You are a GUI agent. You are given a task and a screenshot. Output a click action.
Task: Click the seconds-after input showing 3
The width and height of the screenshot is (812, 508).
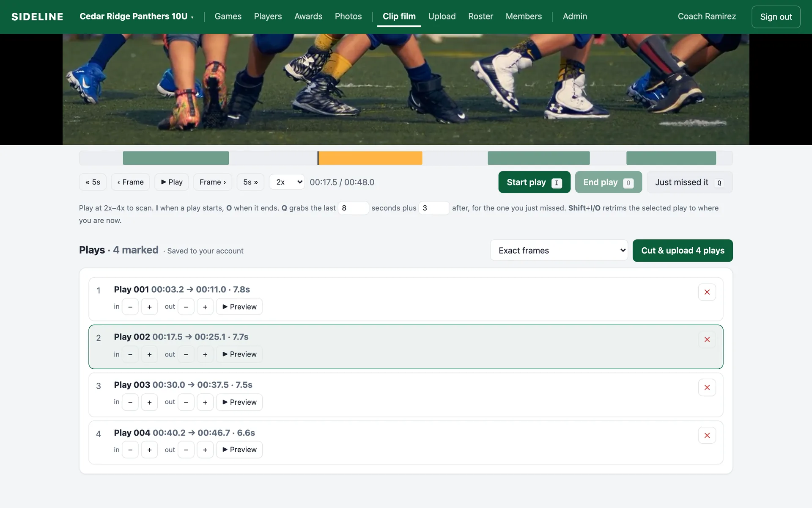(434, 208)
